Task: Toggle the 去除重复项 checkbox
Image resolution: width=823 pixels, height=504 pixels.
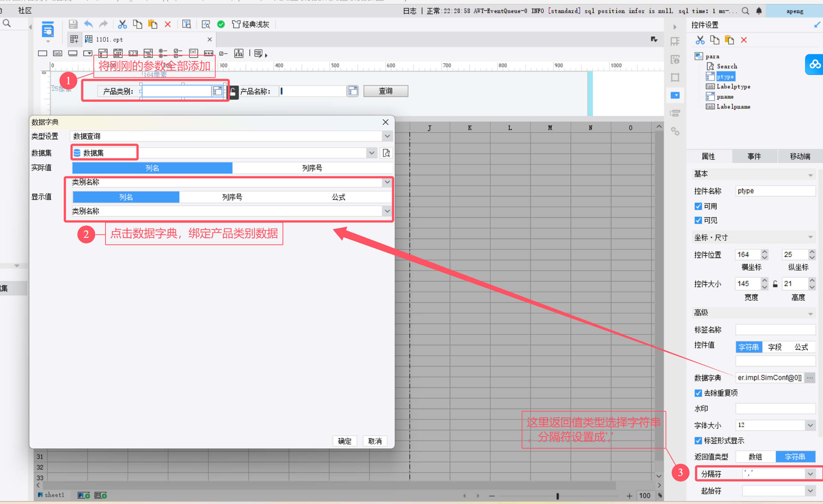Action: tap(698, 393)
